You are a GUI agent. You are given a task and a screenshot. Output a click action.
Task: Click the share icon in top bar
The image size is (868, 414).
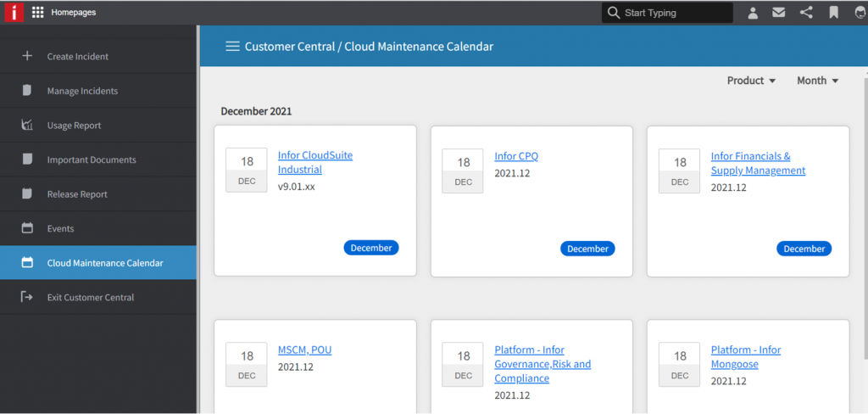pos(806,13)
